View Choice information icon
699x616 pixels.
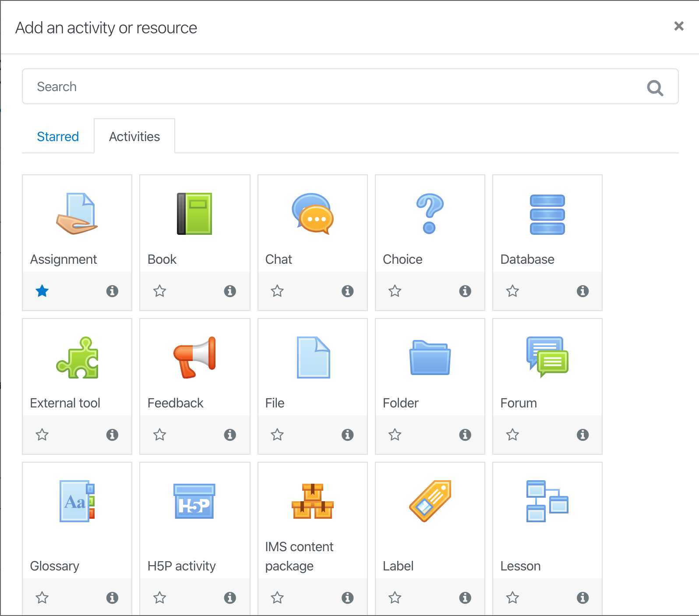click(x=465, y=291)
